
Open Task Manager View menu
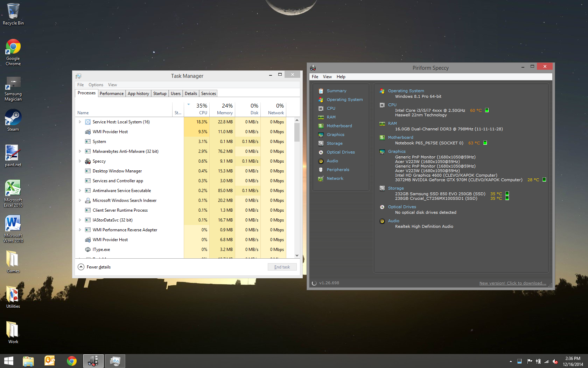tap(112, 85)
